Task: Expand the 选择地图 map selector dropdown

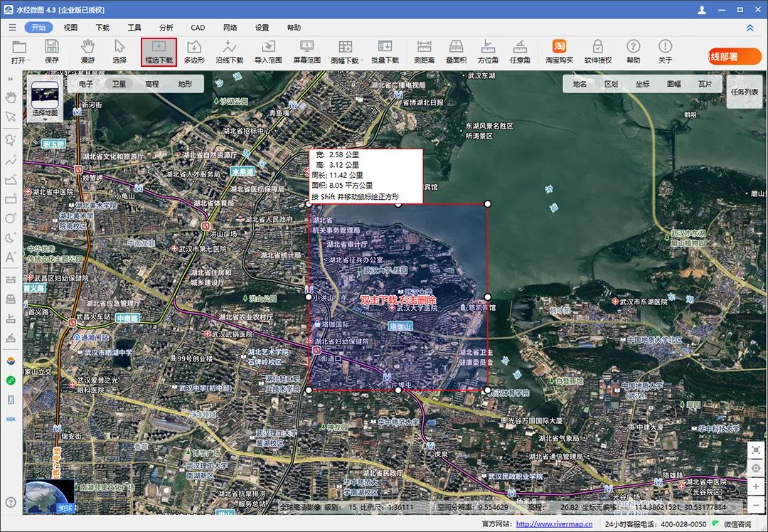Action: (x=45, y=98)
